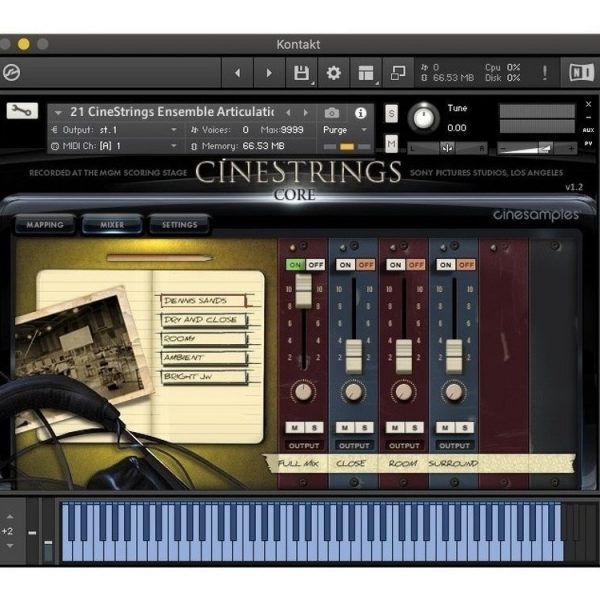Go to previous instrument with the toolbar left arrow
Image resolution: width=600 pixels, height=600 pixels.
click(x=237, y=73)
